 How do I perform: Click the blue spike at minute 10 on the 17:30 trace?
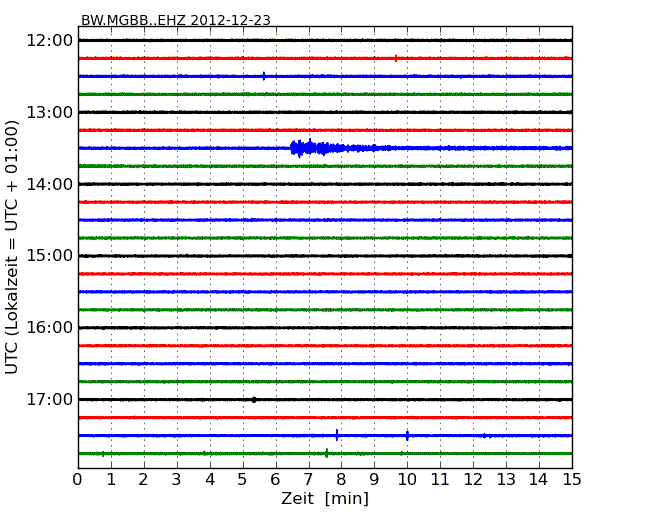(407, 435)
